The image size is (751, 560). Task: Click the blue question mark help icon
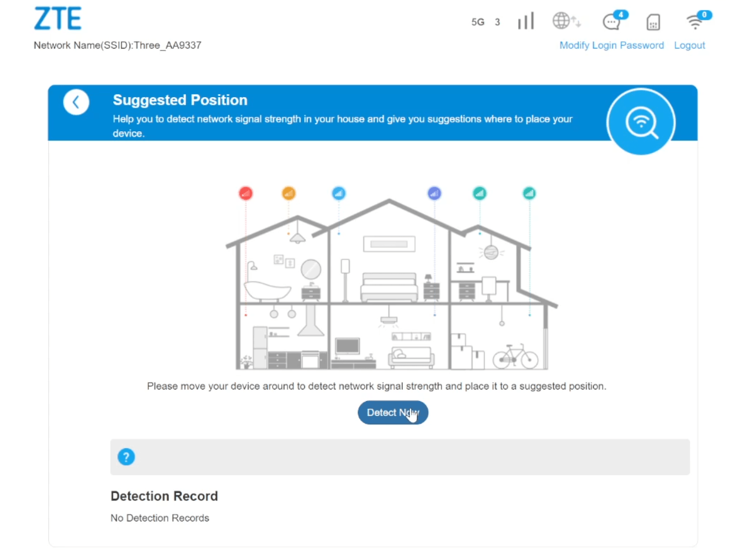tap(126, 457)
